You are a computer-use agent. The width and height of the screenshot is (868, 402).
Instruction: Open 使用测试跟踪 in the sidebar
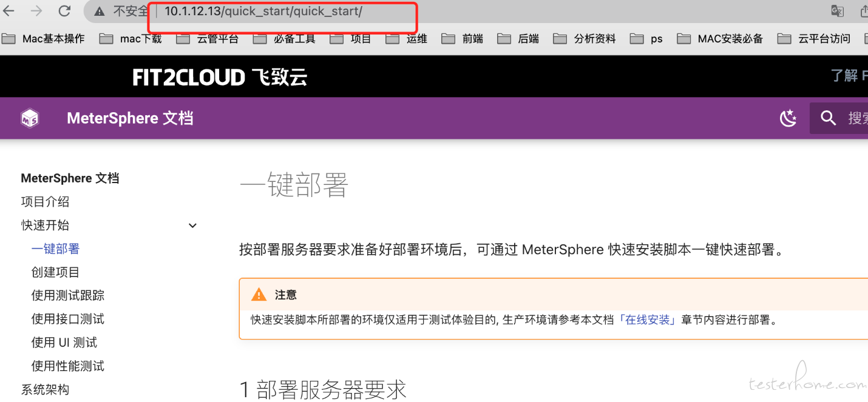coord(68,296)
